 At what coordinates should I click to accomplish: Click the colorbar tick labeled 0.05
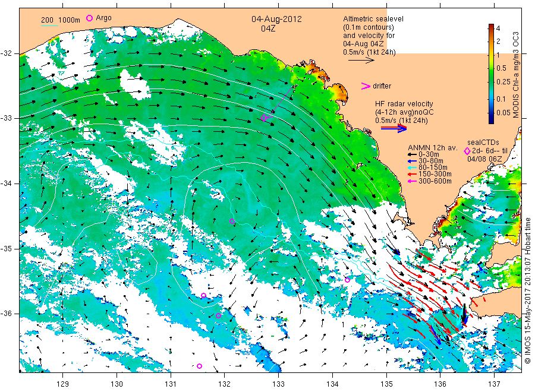coord(503,112)
